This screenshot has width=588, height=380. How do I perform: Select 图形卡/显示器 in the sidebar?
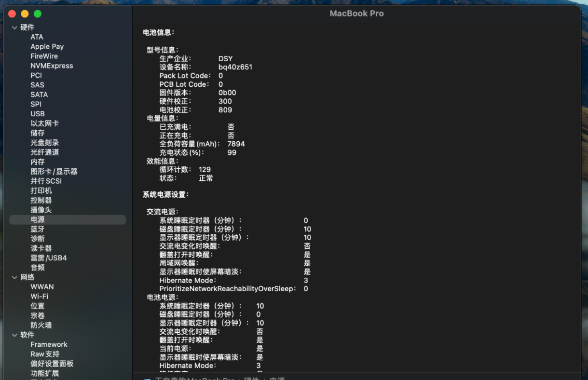54,172
